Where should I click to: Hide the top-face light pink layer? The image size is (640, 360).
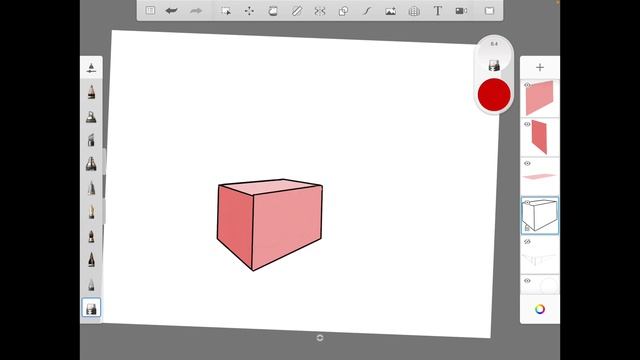(527, 163)
